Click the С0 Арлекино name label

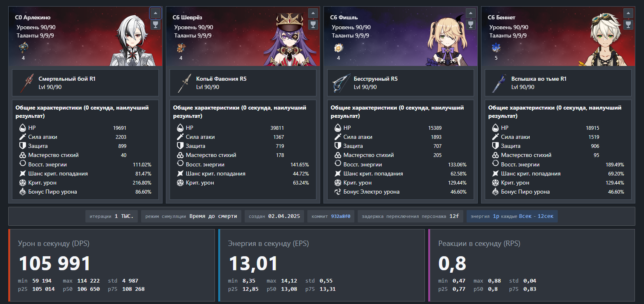pos(33,17)
